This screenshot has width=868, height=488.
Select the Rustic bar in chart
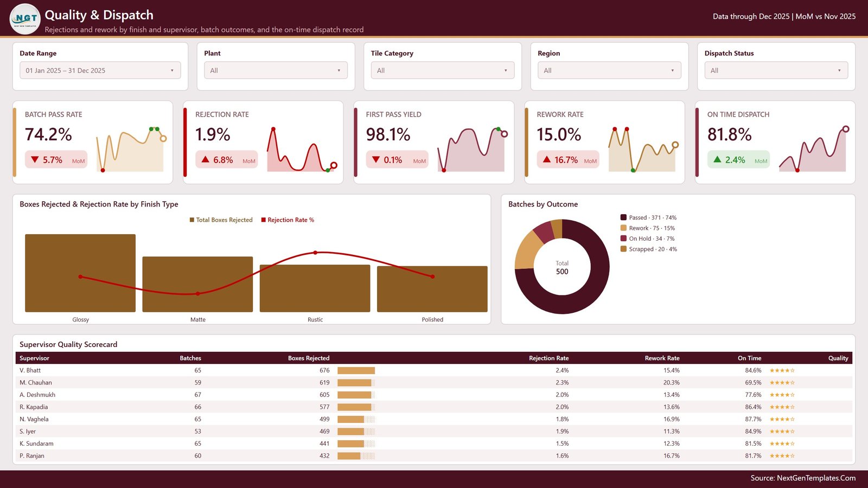[x=315, y=288]
